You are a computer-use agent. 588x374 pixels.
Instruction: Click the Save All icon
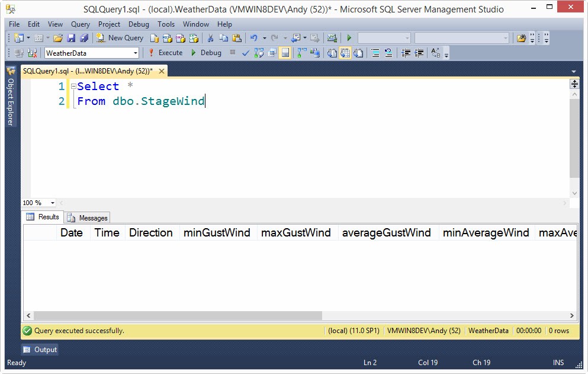pos(84,38)
